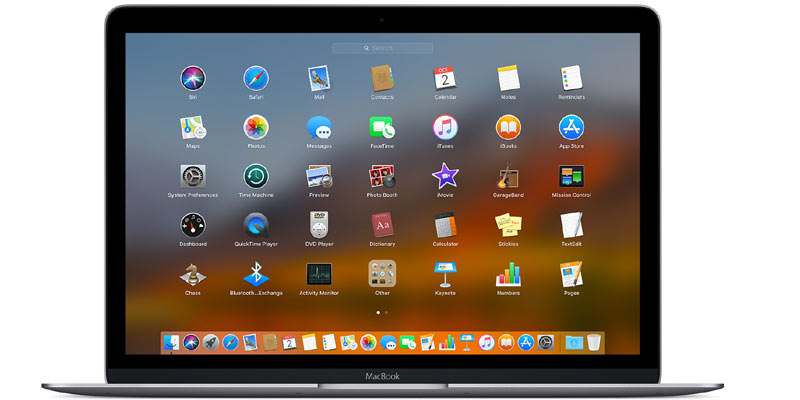Open Messages in the Launchpad grid
The height and width of the screenshot is (400, 800).
pos(319,128)
